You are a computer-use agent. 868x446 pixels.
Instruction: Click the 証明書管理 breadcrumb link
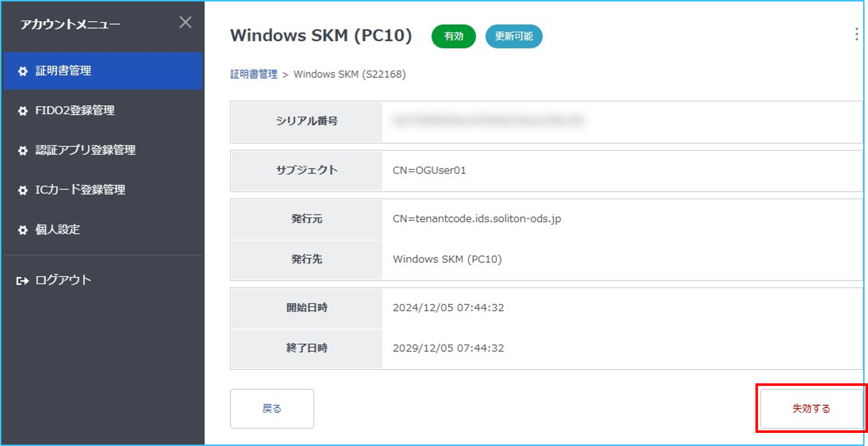click(x=254, y=74)
